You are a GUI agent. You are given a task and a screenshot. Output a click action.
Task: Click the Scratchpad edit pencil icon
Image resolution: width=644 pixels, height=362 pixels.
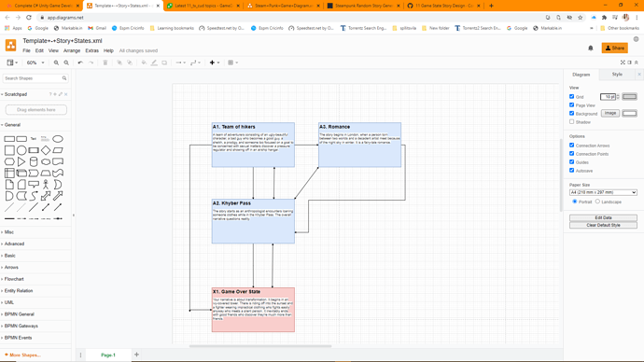tap(61, 94)
